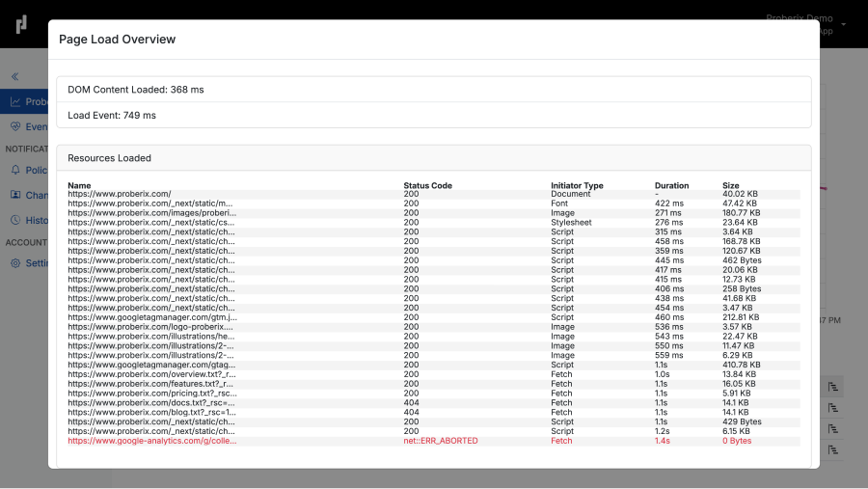The width and height of the screenshot is (868, 489).
Task: Click the 212.81 KB size value
Action: click(x=741, y=317)
